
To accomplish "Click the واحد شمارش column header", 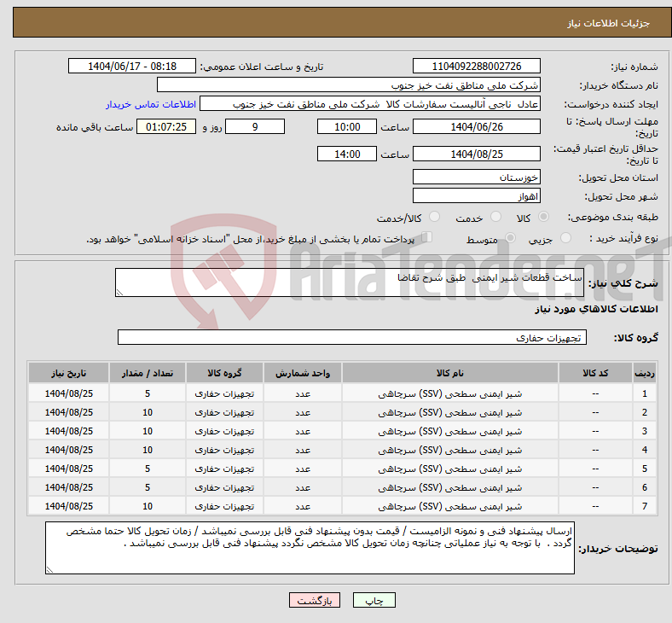I will click(303, 373).
